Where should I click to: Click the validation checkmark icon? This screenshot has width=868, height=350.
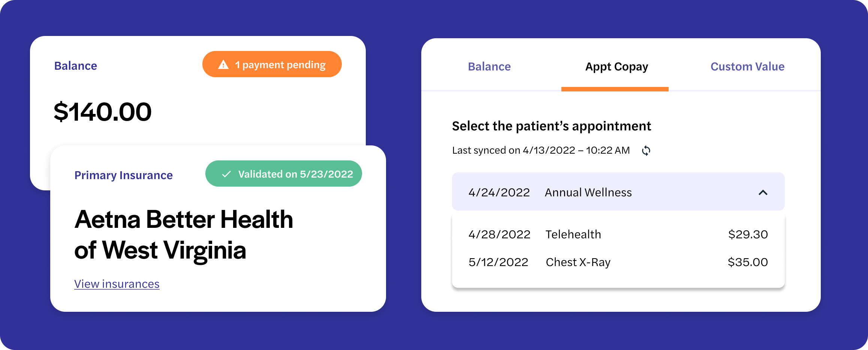tap(226, 174)
